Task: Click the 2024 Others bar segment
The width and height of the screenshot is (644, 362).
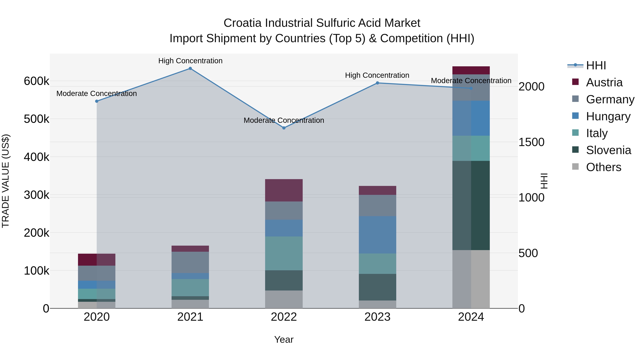Action: [x=471, y=279]
